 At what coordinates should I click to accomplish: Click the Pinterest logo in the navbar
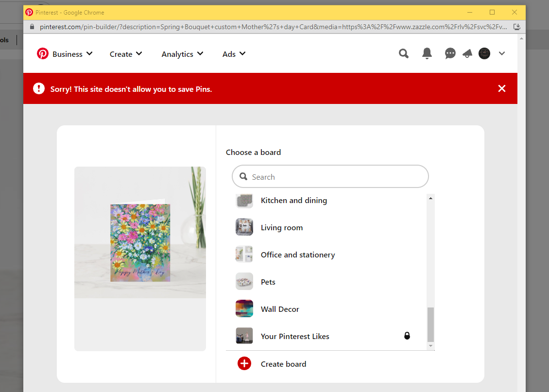pos(43,53)
